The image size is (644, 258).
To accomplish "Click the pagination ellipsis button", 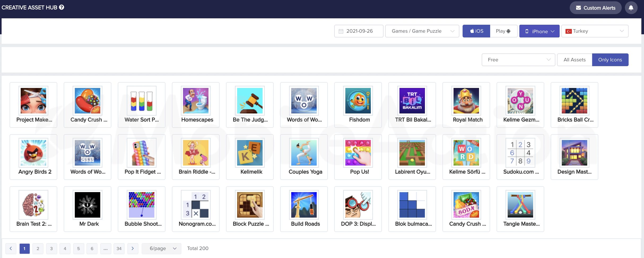I will coord(106,248).
